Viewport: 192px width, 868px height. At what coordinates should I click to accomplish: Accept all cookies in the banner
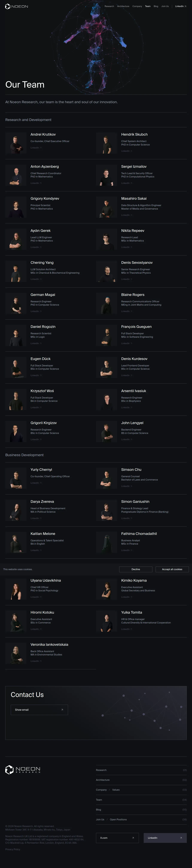172,569
